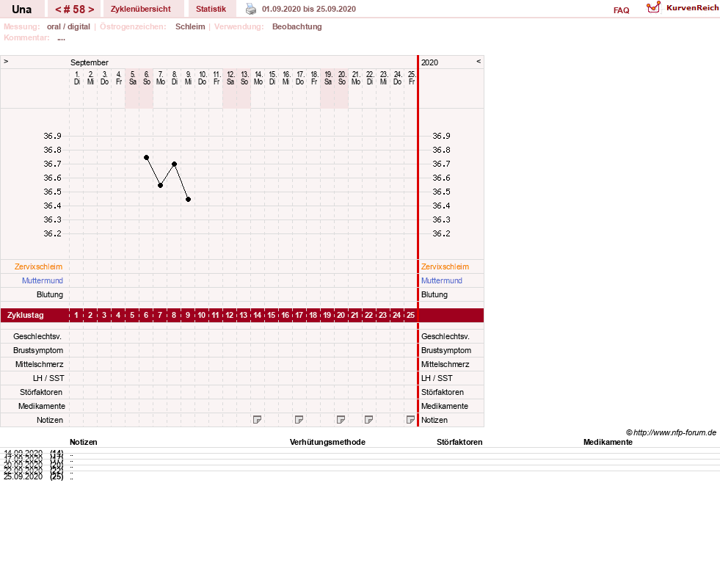Click the 25.09.2020 notes row date
Viewport: 720px width, 588px height.
[x=23, y=477]
